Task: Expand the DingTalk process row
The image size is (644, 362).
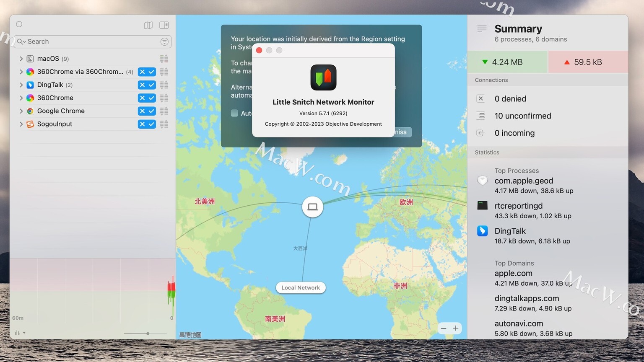Action: coord(21,85)
